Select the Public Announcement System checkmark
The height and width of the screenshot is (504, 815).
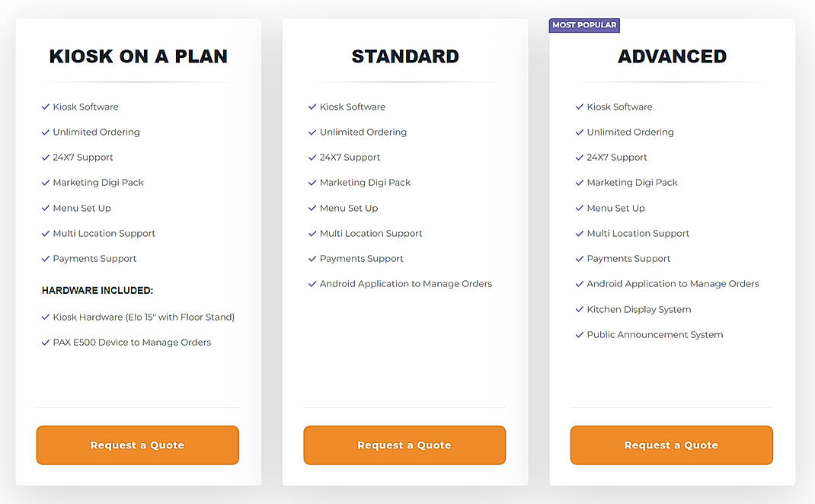coord(579,334)
